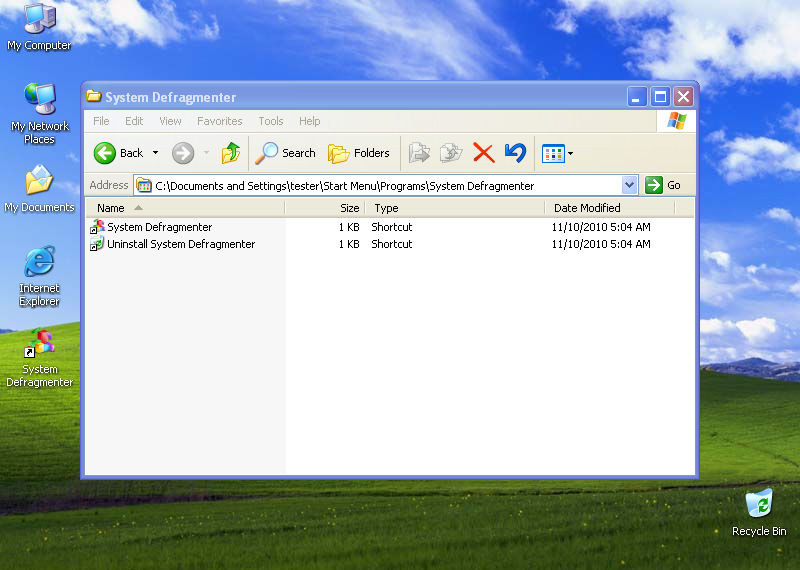Select the Internet Explorer desktop icon
800x570 pixels.
coord(39,276)
